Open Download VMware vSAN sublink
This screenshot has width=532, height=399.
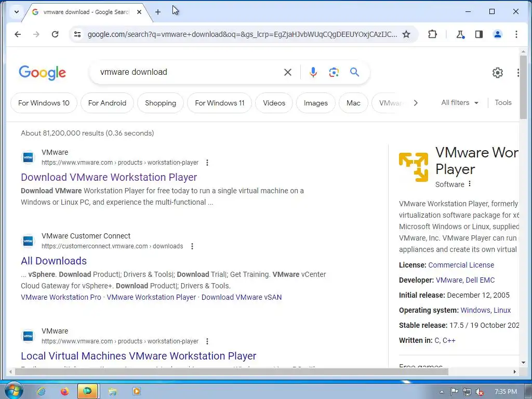pyautogui.click(x=242, y=297)
